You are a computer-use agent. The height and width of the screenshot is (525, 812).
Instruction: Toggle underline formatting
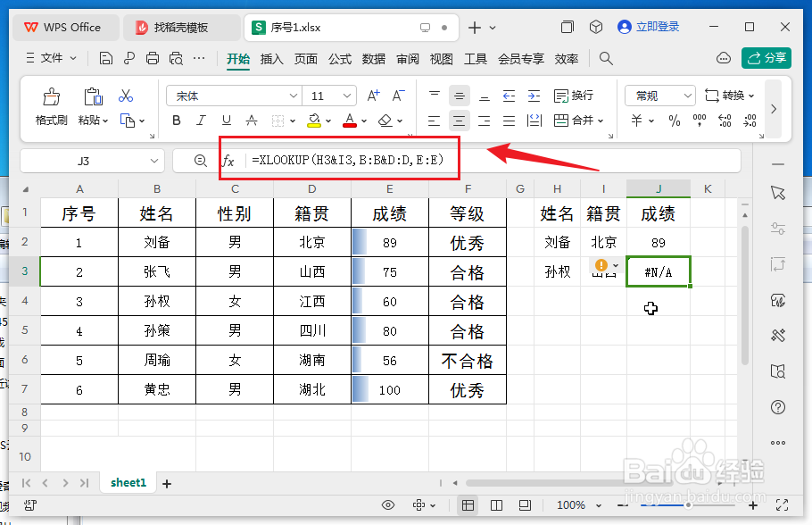click(225, 121)
